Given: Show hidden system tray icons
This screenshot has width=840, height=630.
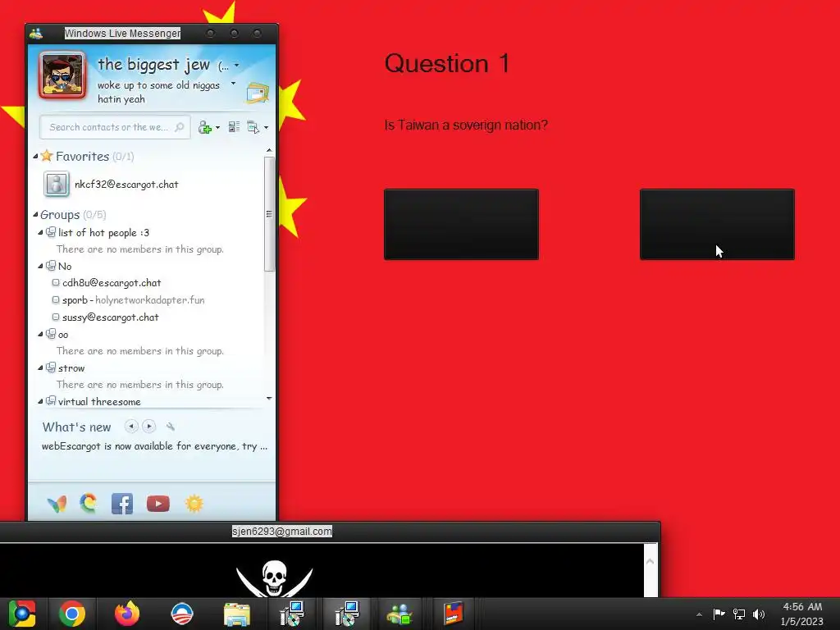Looking at the screenshot, I should pyautogui.click(x=699, y=614).
